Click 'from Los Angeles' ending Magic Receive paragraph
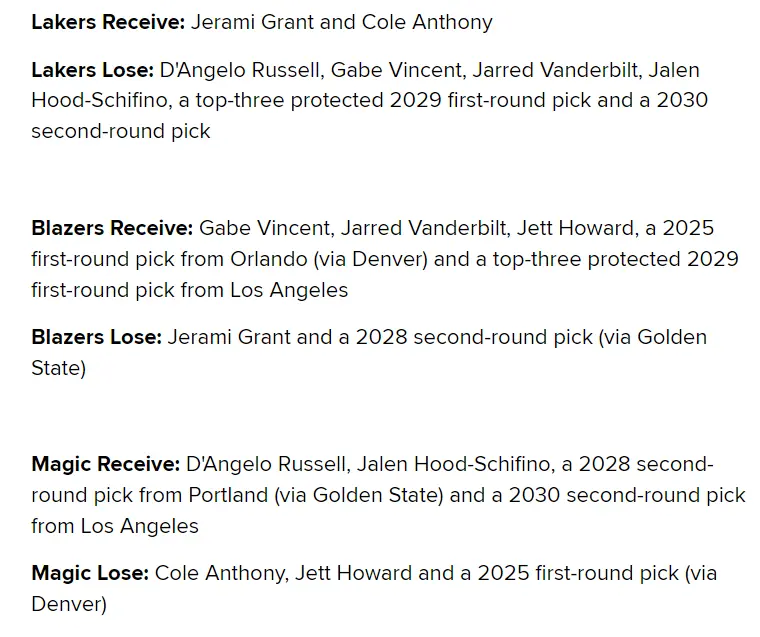This screenshot has height=637, width=760. (x=115, y=526)
